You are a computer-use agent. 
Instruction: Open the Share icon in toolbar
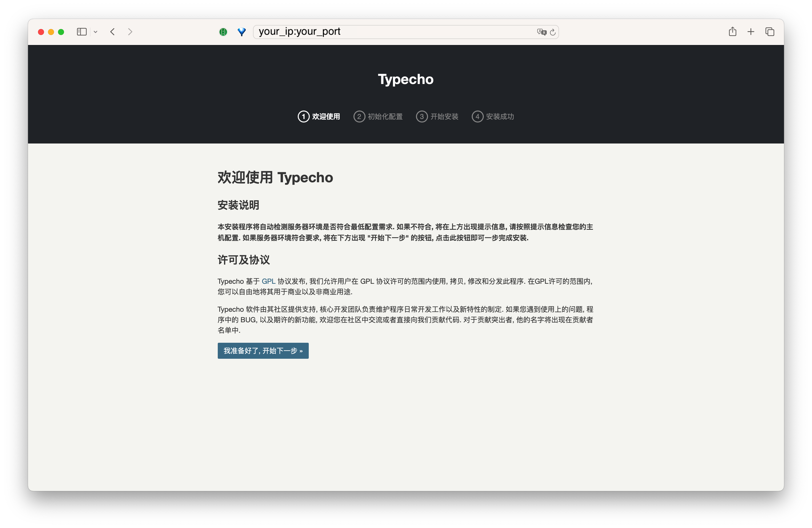click(732, 31)
